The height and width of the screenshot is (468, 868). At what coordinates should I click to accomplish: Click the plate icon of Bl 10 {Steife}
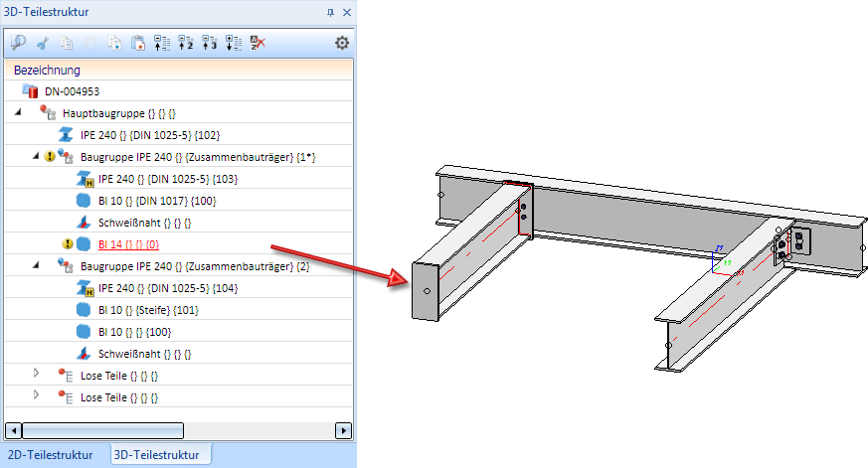[x=84, y=310]
